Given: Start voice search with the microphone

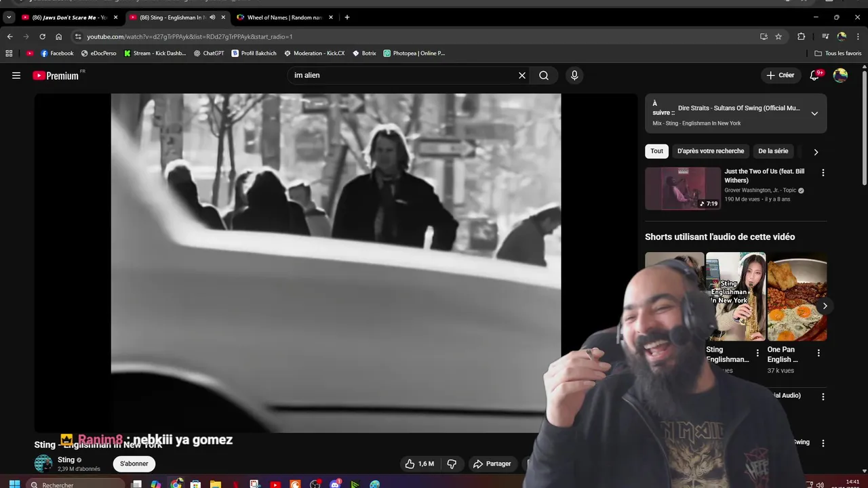Looking at the screenshot, I should click(x=574, y=75).
